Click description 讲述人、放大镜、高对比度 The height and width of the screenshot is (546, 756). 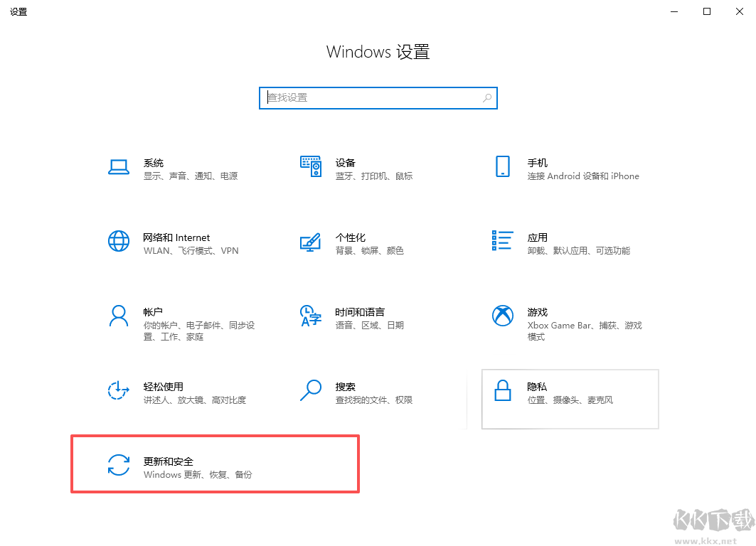(195, 400)
